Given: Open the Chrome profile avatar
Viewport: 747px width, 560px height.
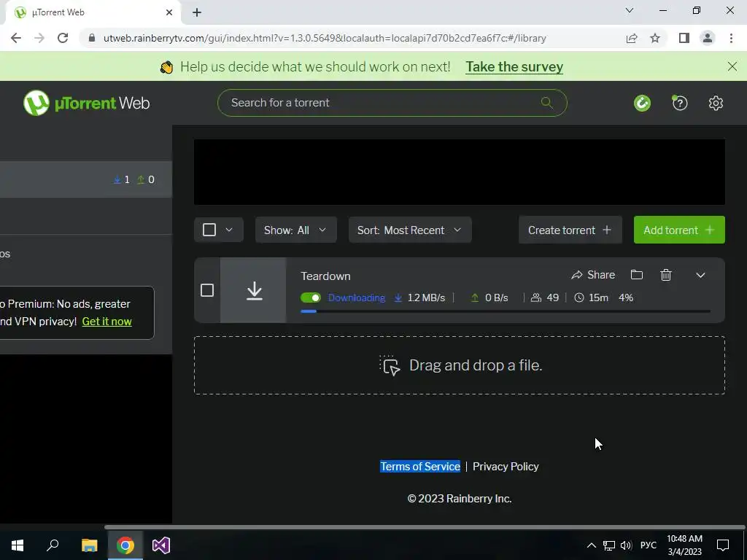Looking at the screenshot, I should [x=708, y=38].
